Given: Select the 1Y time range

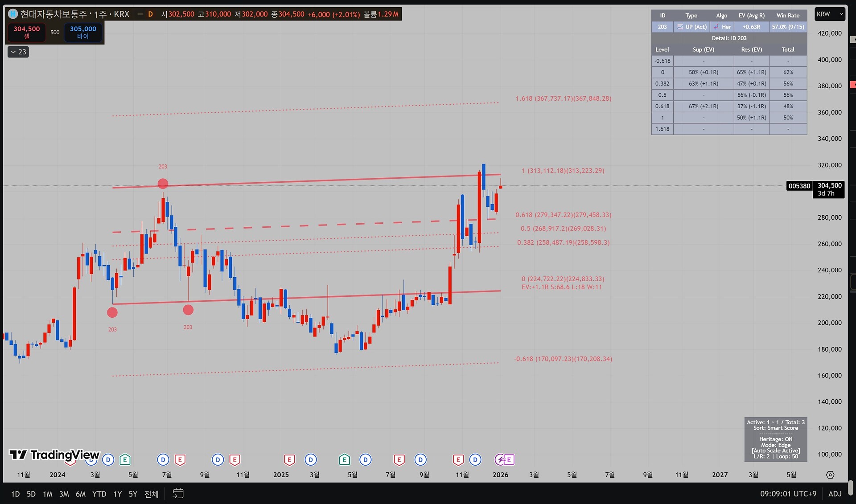Looking at the screenshot, I should (x=117, y=494).
